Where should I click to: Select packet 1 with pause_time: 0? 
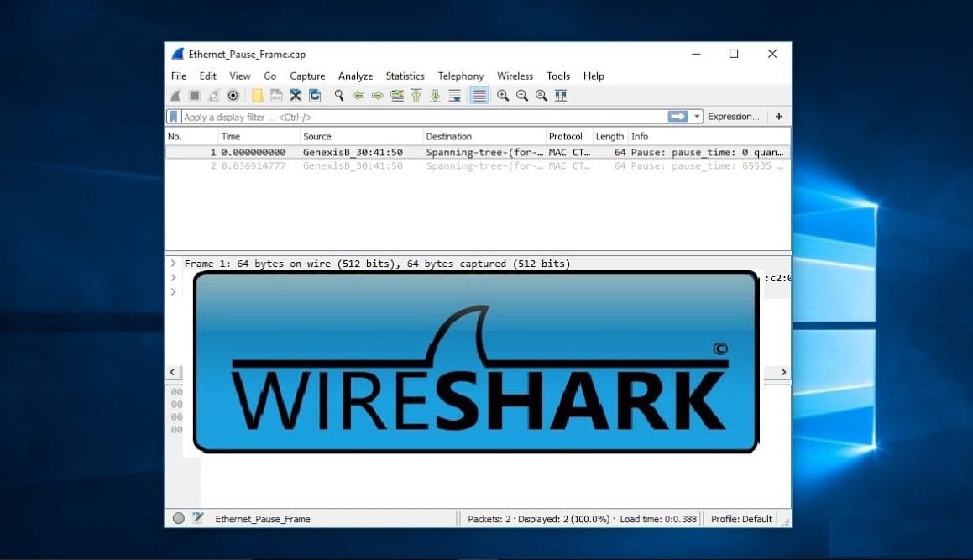coord(478,152)
